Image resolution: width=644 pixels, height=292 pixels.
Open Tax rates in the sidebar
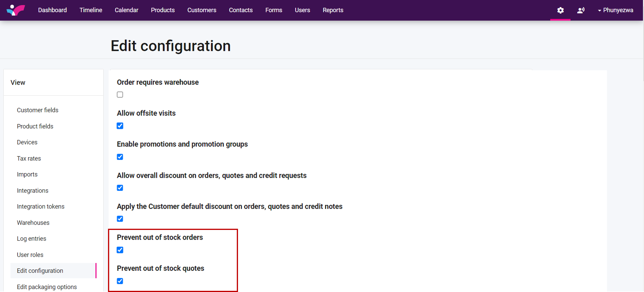point(29,158)
